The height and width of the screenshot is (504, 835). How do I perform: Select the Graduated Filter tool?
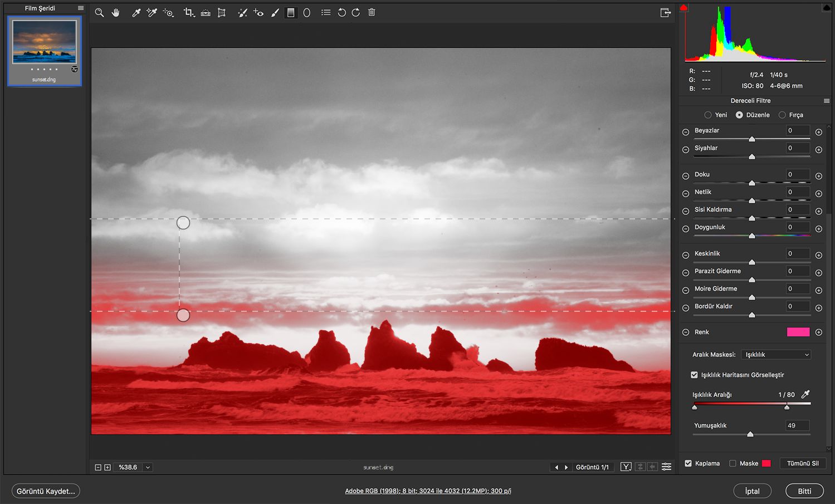click(291, 12)
